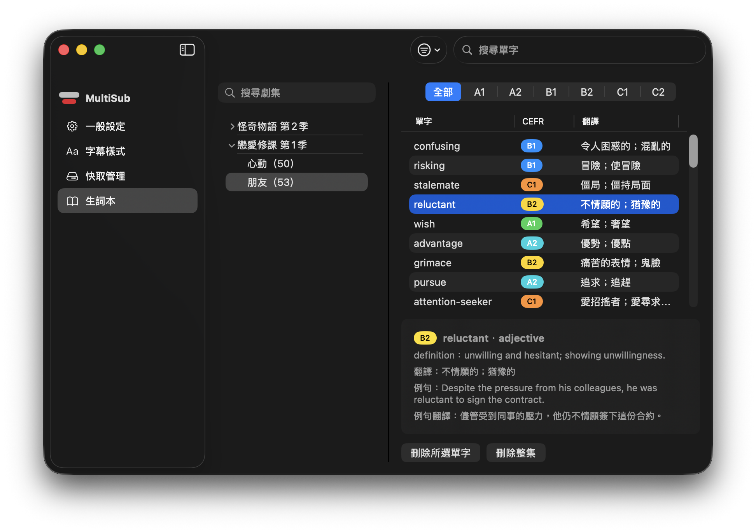Filter by C2 level tab

coord(658,92)
